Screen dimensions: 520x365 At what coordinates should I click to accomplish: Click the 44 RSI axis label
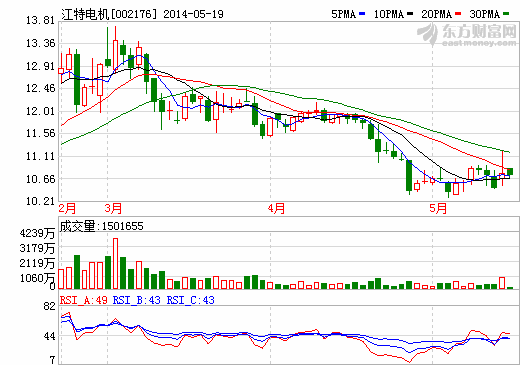tap(49, 336)
